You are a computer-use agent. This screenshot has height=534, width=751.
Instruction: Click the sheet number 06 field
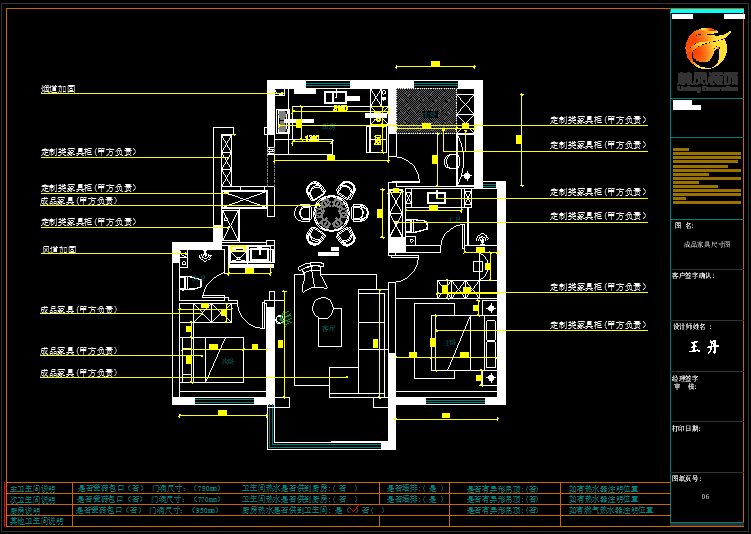coord(705,496)
